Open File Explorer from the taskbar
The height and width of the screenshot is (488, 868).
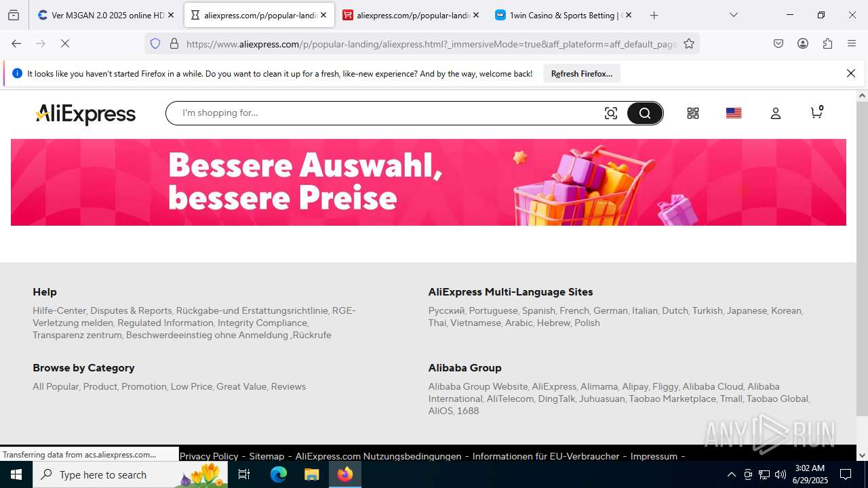[x=311, y=474]
